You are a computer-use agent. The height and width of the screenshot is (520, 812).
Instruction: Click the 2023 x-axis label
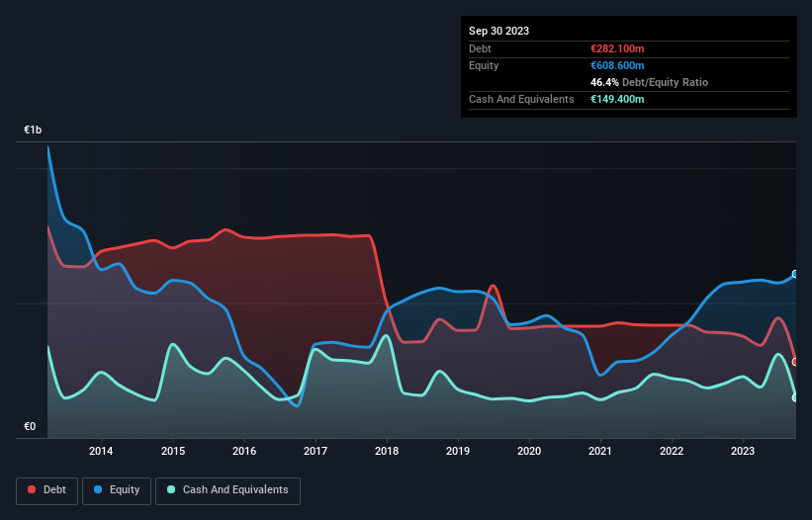pyautogui.click(x=743, y=451)
